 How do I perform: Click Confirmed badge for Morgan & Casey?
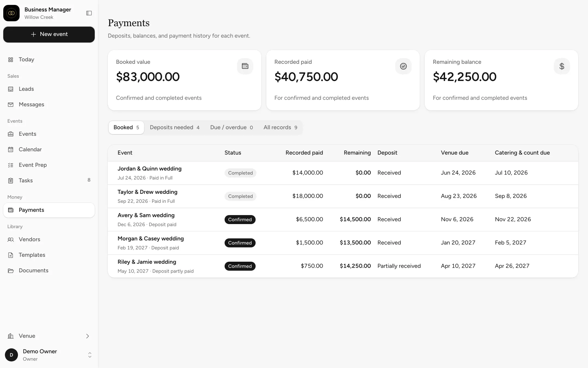click(240, 243)
